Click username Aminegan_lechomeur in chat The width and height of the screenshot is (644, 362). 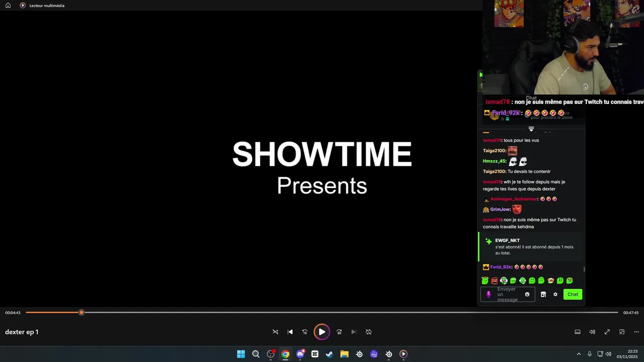(x=513, y=199)
